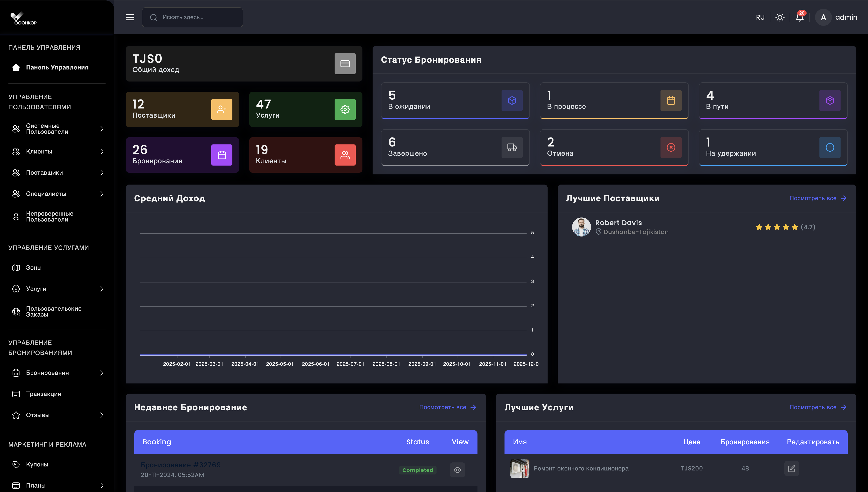Viewport: 868px width, 492px height.
Task: Click the green Услуги gear icon
Action: (x=345, y=109)
